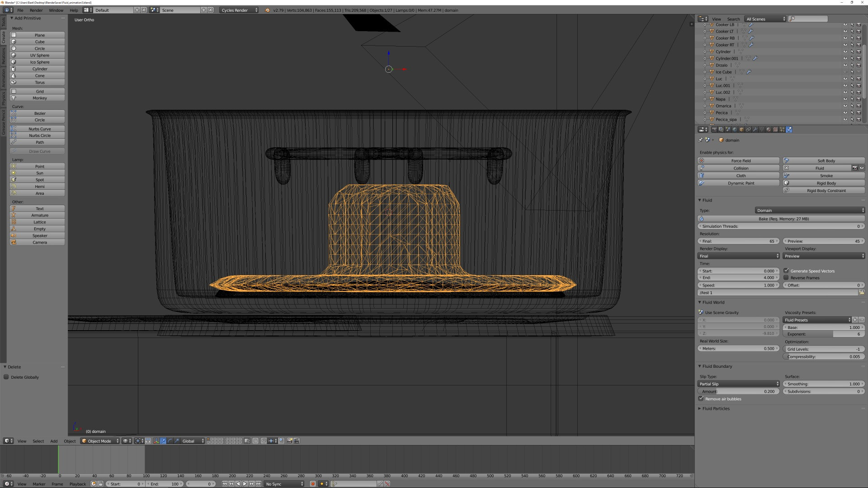Click the timeline record auto-keyframe button
This screenshot has height=488, width=868.
point(312,484)
